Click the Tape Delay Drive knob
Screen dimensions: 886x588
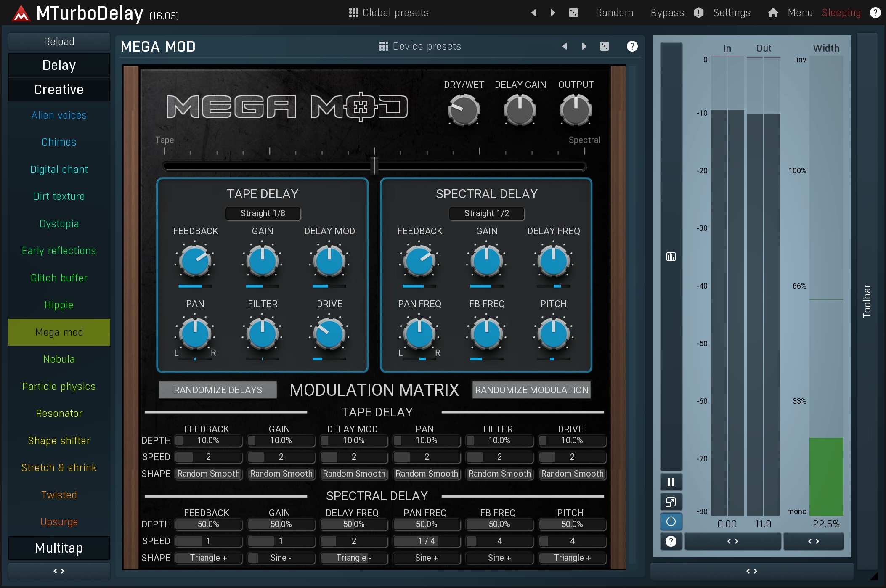[x=329, y=334]
